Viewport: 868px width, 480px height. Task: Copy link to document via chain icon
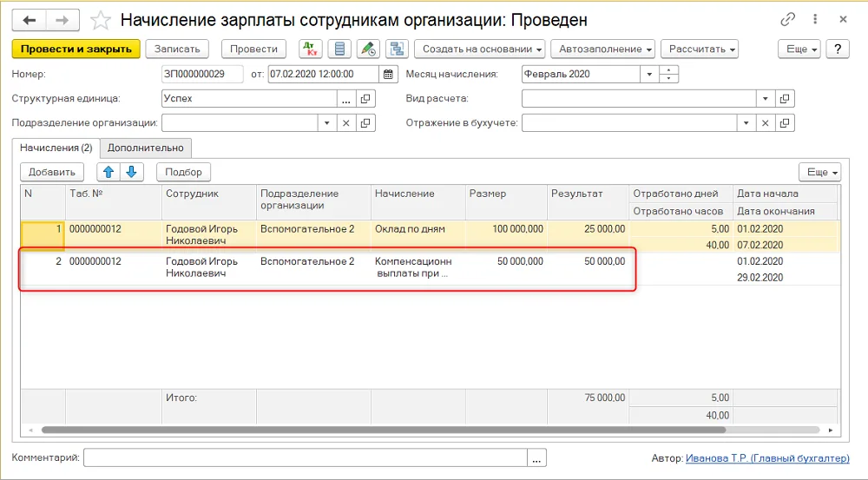(x=787, y=19)
